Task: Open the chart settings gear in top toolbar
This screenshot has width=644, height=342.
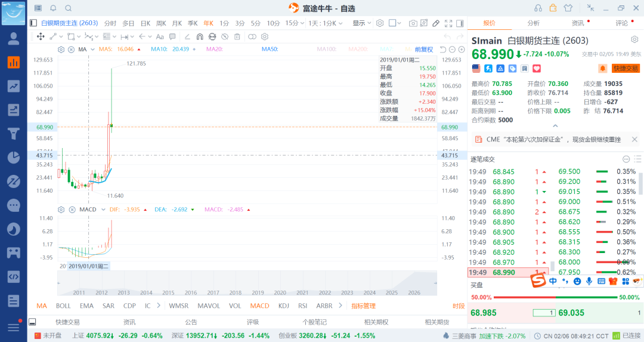Action: (380, 23)
